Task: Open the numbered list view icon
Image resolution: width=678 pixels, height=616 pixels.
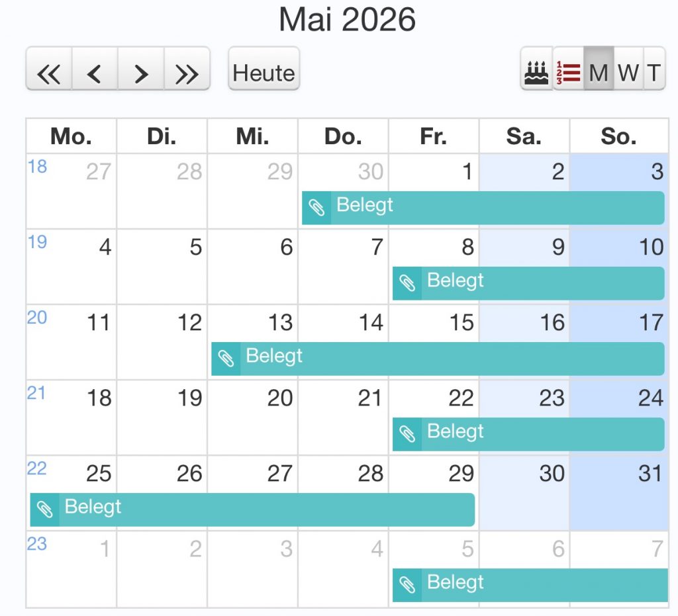Action: click(568, 69)
